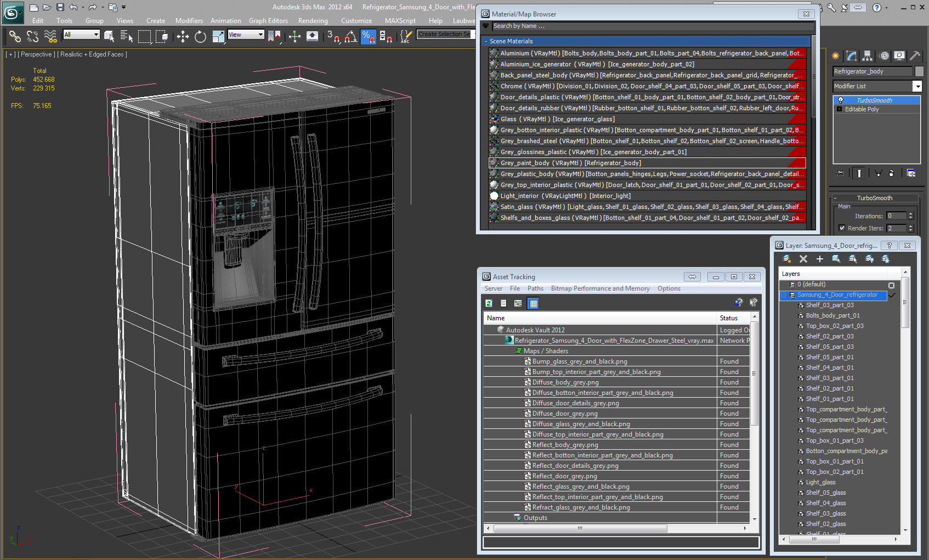929x560 pixels.
Task: Click the Select and Manipulate icon
Action: [295, 36]
